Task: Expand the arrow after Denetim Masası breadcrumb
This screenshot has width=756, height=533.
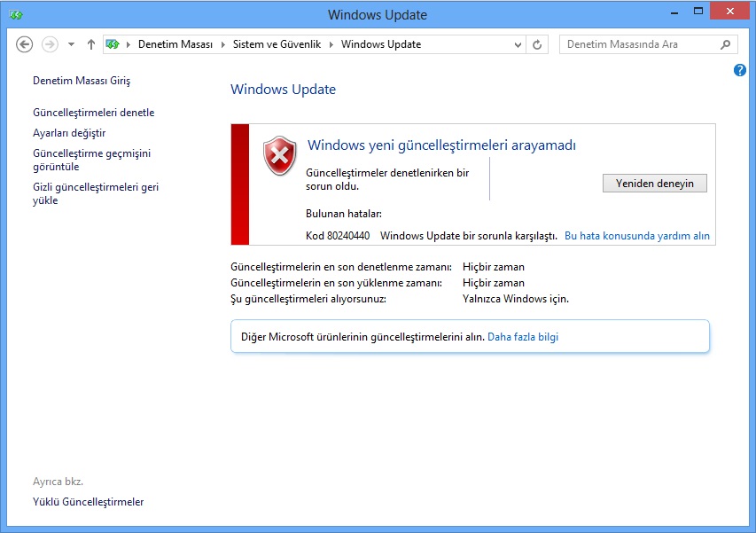Action: click(x=222, y=44)
